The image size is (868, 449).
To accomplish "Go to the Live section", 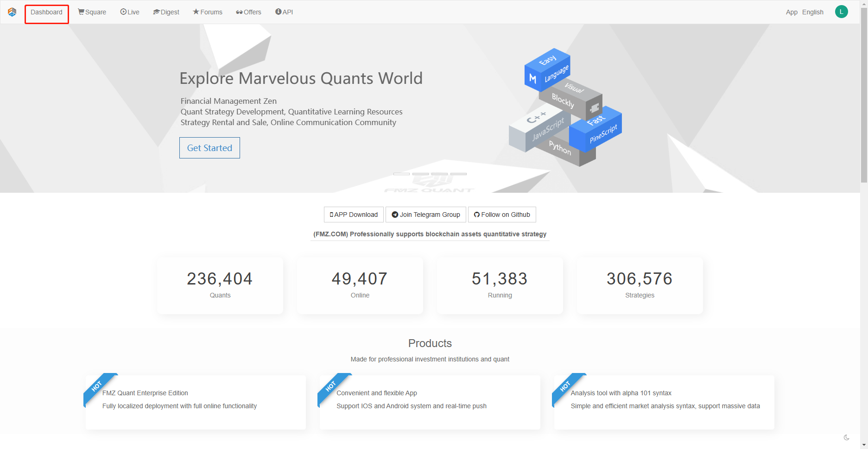I will 130,12.
